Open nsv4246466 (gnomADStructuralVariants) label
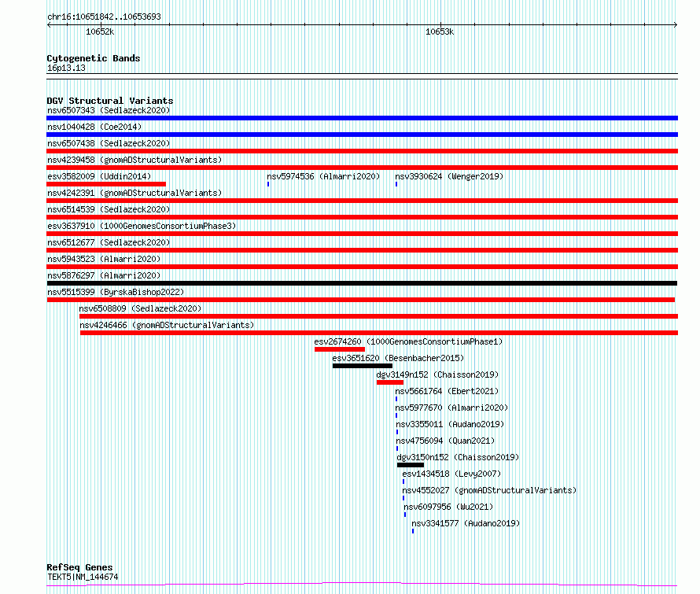The image size is (700, 594). (x=167, y=325)
